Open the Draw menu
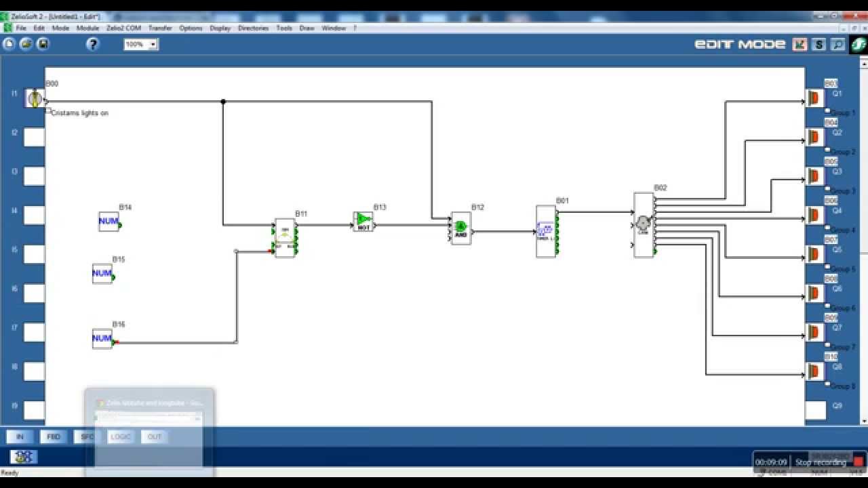The image size is (868, 488). point(307,28)
